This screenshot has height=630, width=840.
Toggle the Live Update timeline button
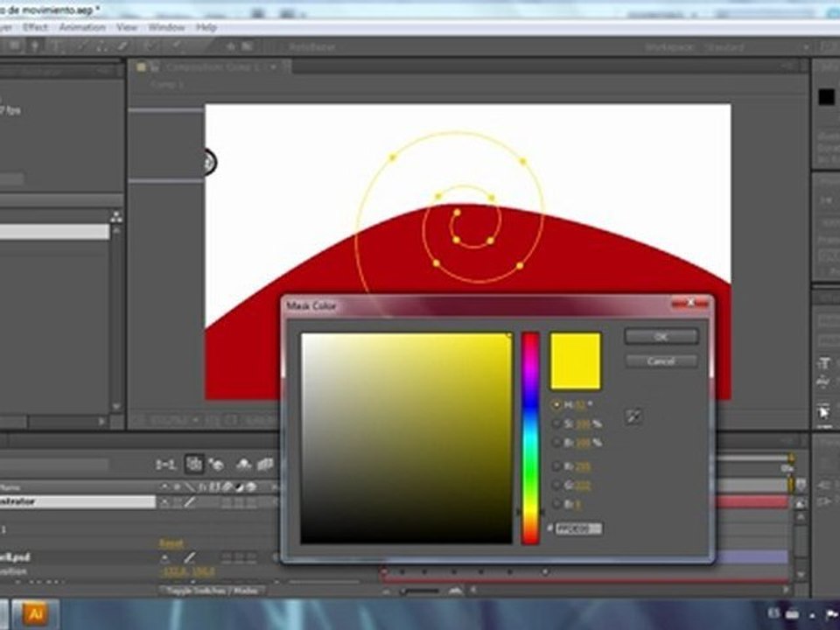[193, 464]
